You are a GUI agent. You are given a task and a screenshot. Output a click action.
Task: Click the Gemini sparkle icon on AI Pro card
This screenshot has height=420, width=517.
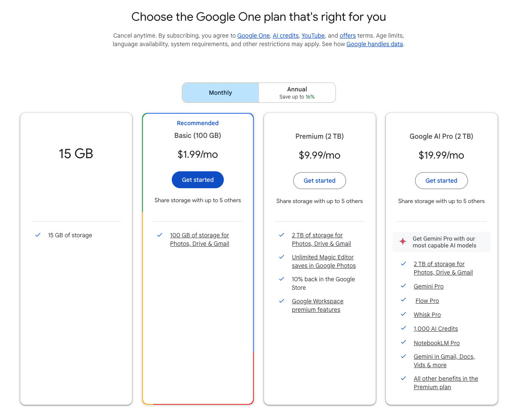click(x=402, y=242)
